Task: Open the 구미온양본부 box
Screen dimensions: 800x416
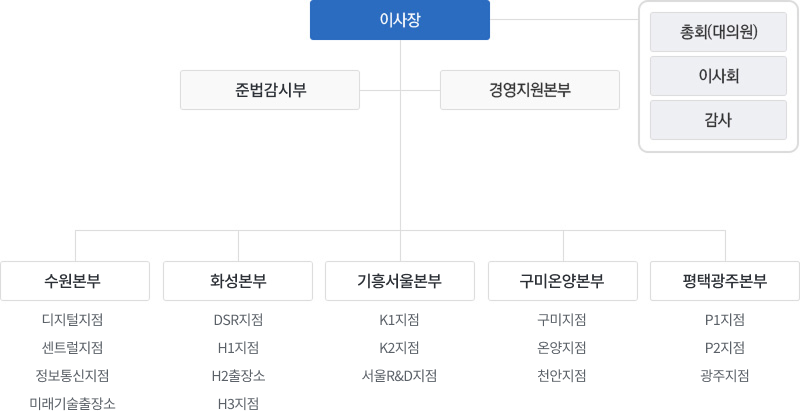Action: (562, 281)
